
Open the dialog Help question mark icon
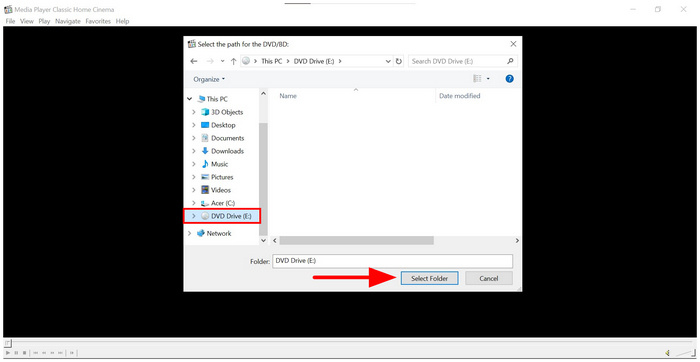(509, 79)
